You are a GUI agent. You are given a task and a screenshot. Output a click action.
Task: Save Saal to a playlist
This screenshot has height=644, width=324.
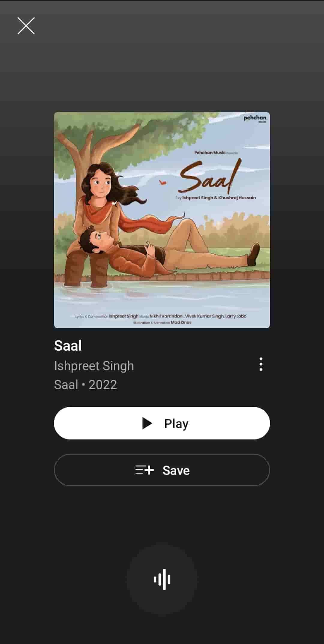[x=162, y=470]
